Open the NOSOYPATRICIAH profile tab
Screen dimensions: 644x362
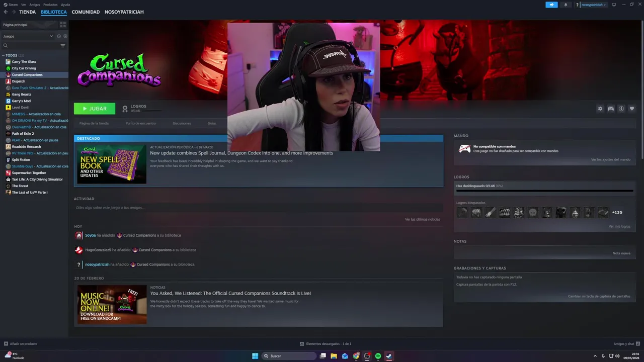click(124, 12)
